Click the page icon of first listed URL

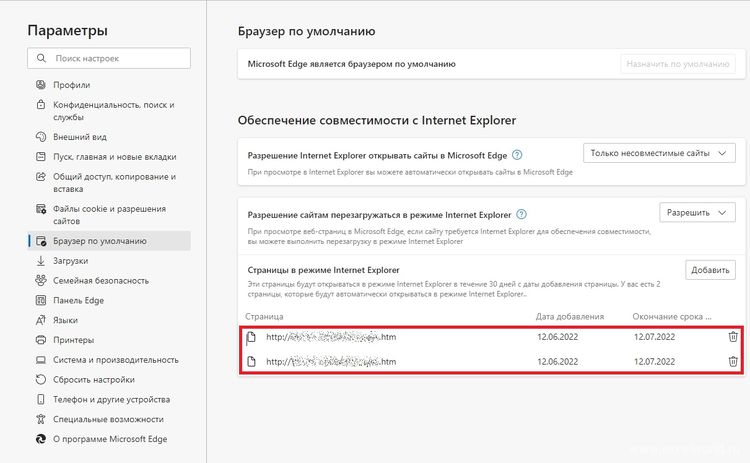tap(252, 337)
